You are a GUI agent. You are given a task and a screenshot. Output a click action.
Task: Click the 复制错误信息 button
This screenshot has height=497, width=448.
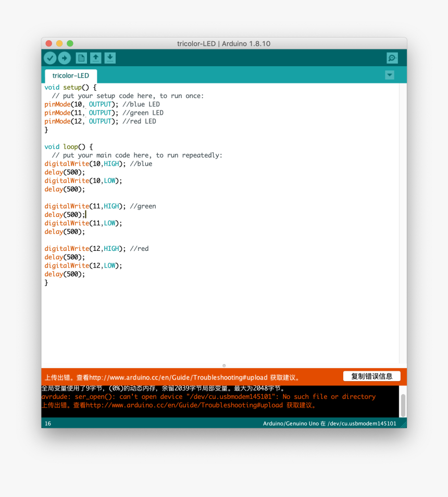click(x=371, y=376)
